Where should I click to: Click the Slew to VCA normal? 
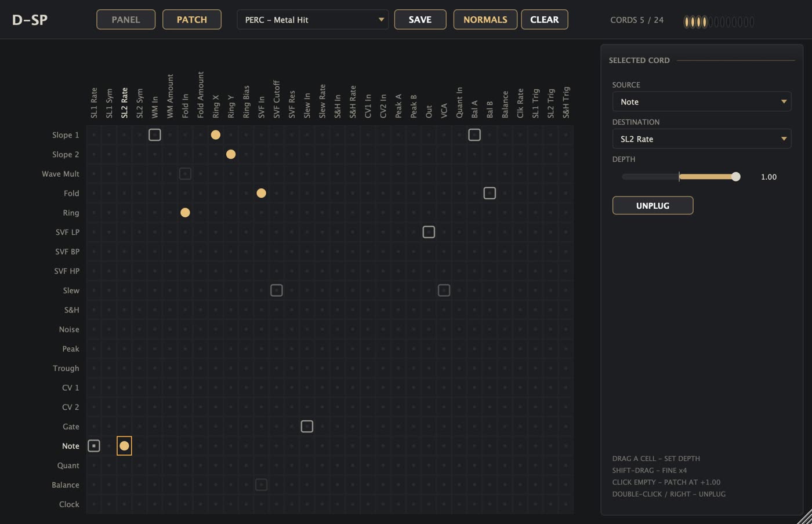click(x=444, y=290)
